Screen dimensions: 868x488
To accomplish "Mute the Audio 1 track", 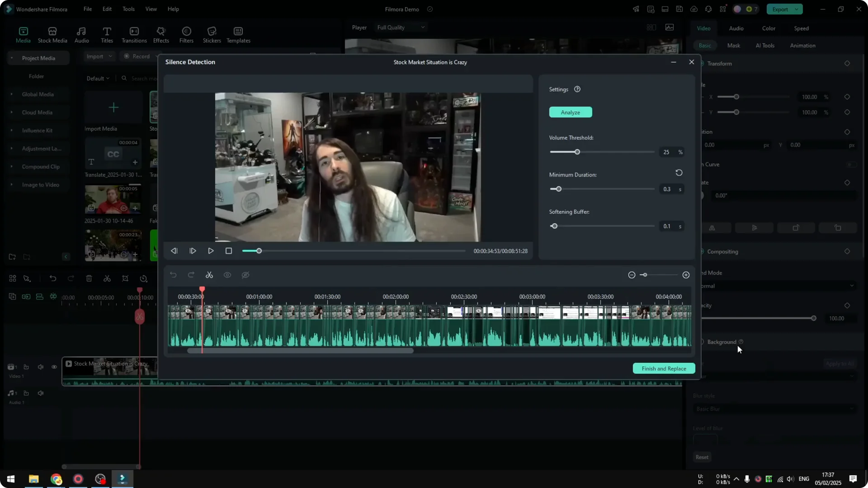I will coord(41,393).
